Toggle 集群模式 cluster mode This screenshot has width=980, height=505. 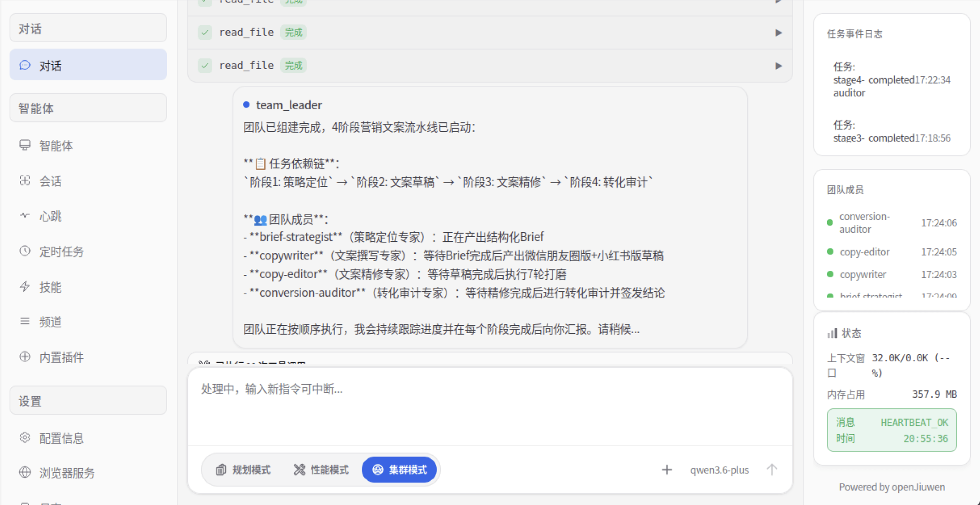pos(399,470)
